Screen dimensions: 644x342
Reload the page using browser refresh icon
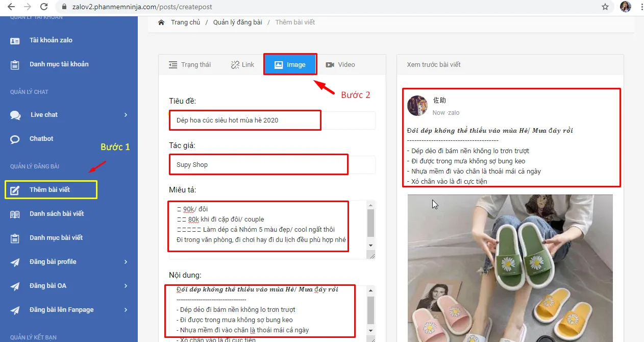[44, 7]
